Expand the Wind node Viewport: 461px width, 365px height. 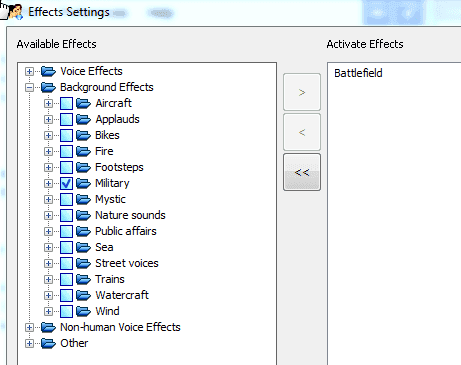48,311
